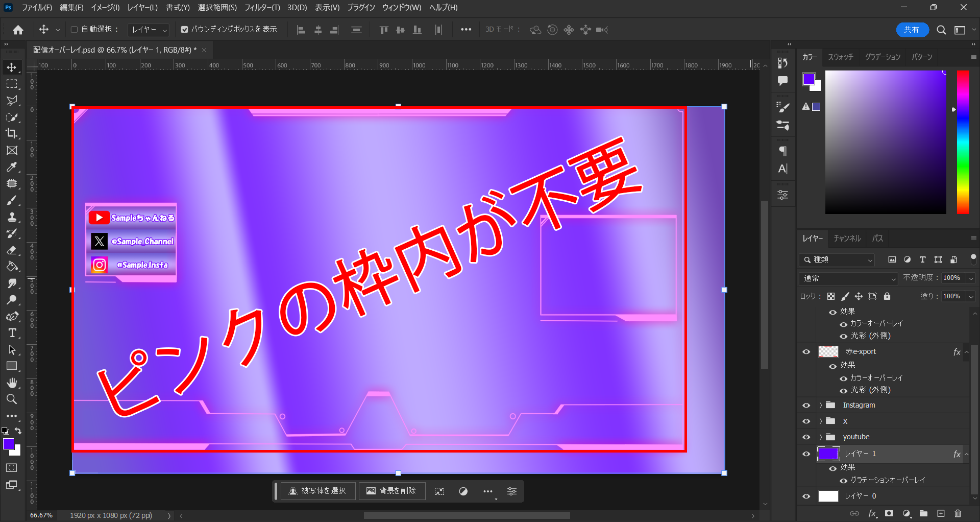Delete layer with trash icon

point(958,513)
